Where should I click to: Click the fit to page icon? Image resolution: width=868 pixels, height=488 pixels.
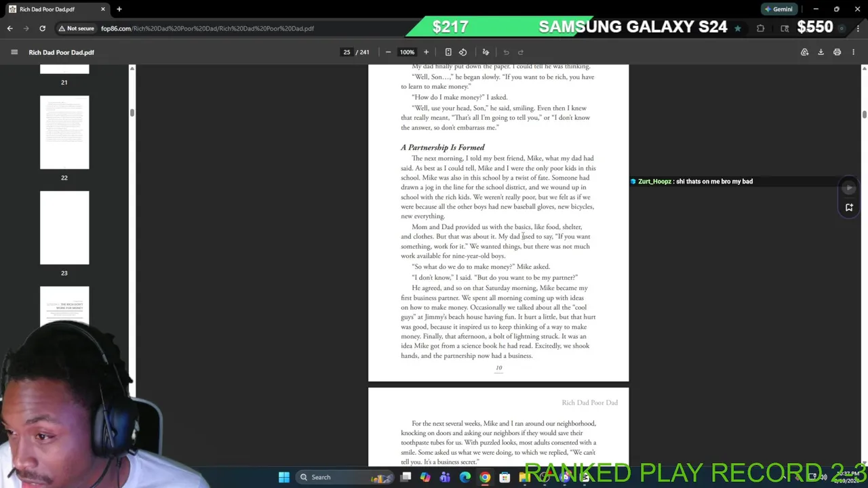(x=448, y=52)
